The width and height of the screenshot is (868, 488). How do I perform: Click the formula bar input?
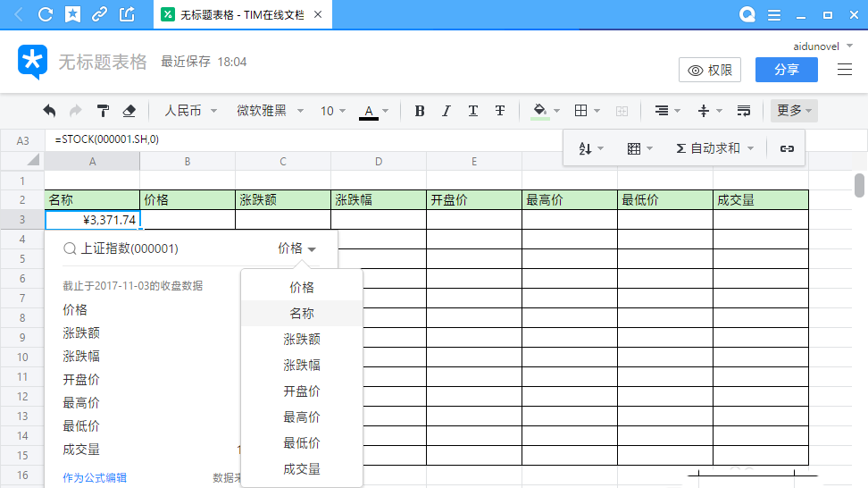pos(305,139)
